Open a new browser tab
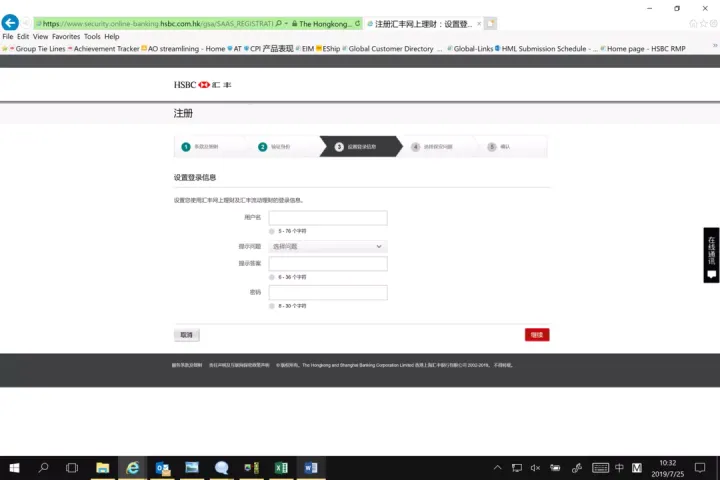This screenshot has width=720, height=480. click(x=490, y=23)
